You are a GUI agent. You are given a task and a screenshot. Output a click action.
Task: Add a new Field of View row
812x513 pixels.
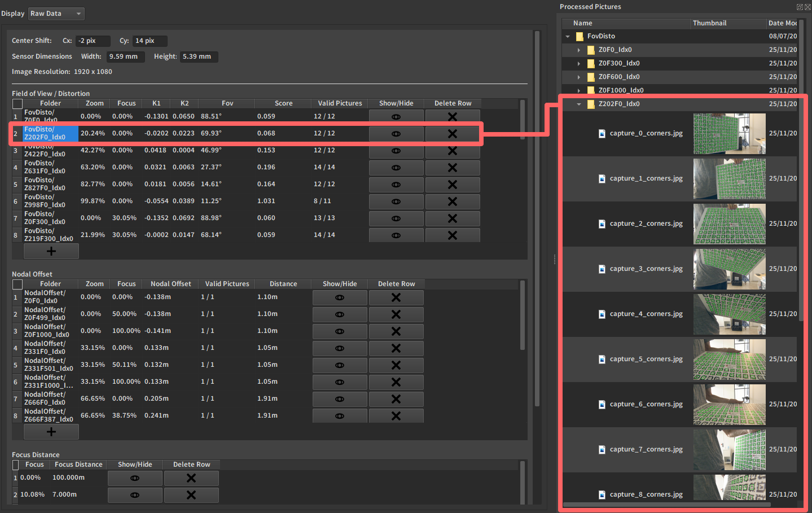[x=51, y=251]
